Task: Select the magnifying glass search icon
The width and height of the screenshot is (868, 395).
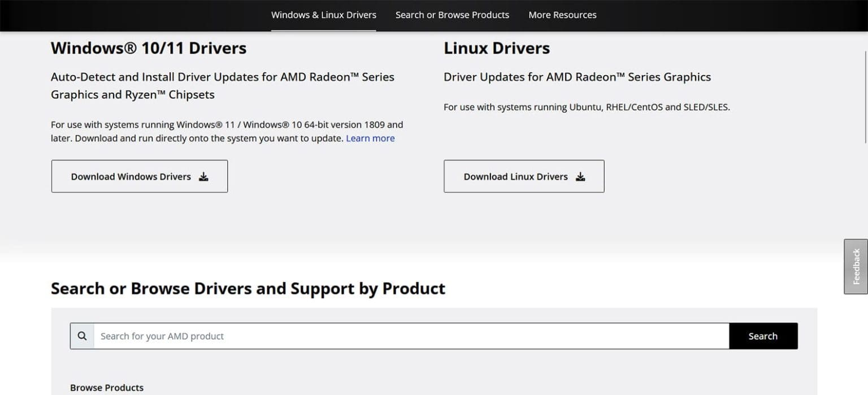Action: tap(82, 336)
